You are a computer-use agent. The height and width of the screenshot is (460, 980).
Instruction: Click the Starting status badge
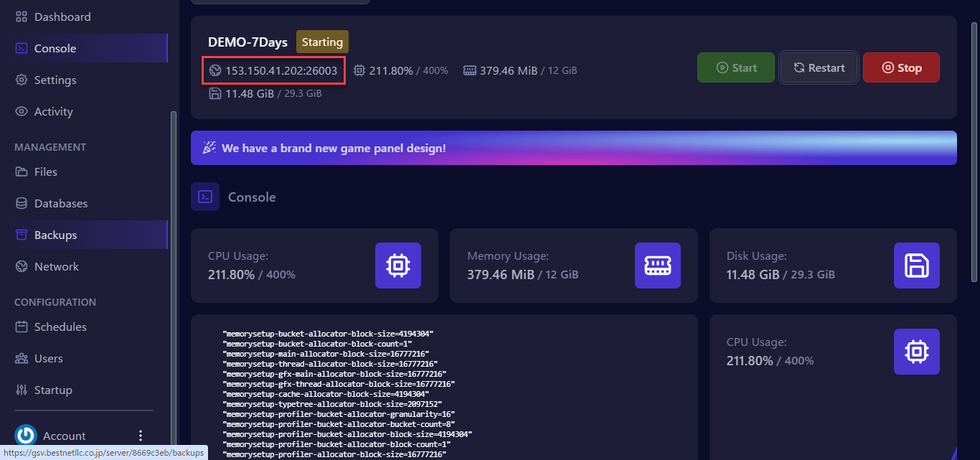pyautogui.click(x=322, y=42)
